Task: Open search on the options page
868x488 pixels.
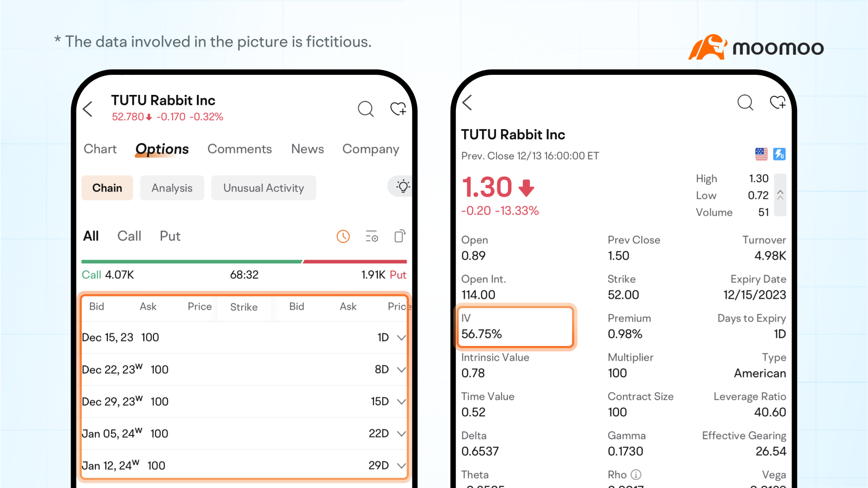Action: click(365, 109)
